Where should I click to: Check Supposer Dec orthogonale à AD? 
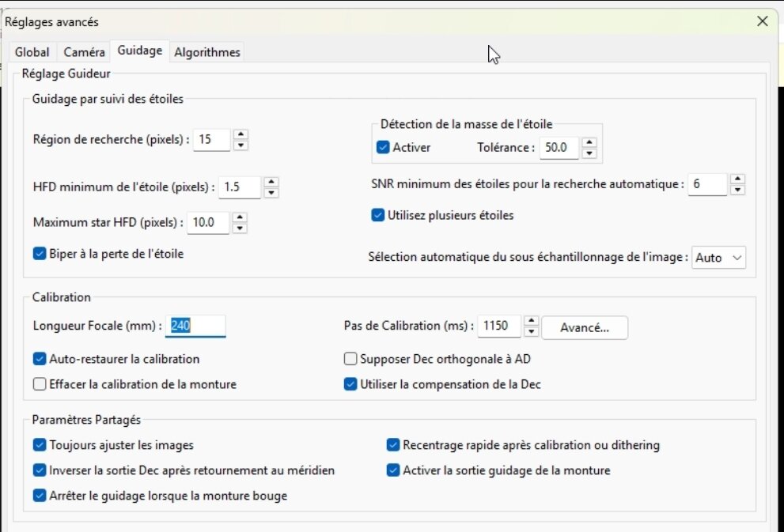point(349,359)
